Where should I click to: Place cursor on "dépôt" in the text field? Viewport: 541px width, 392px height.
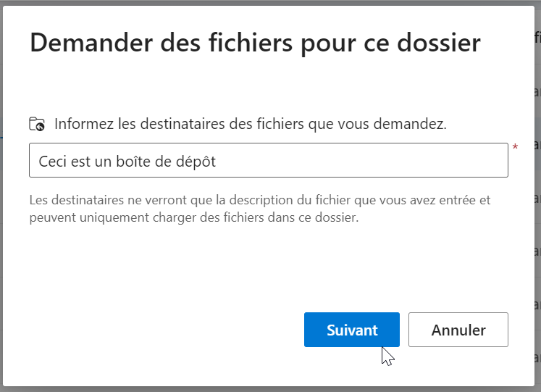197,162
